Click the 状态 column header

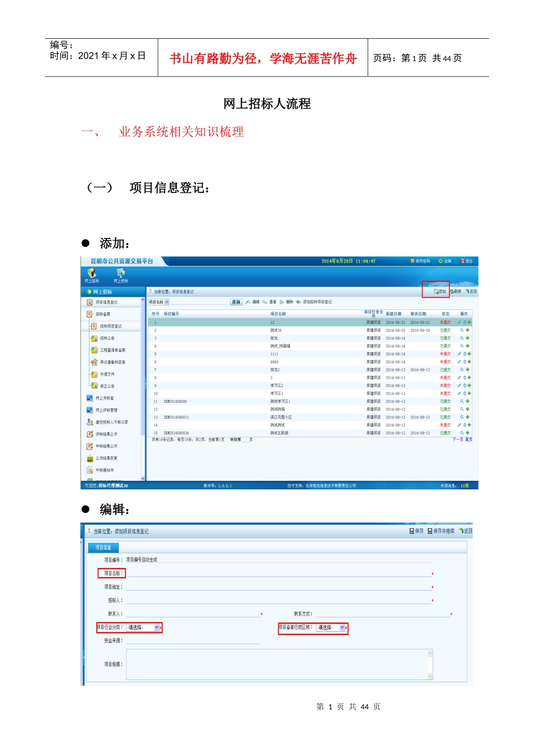pyautogui.click(x=445, y=314)
